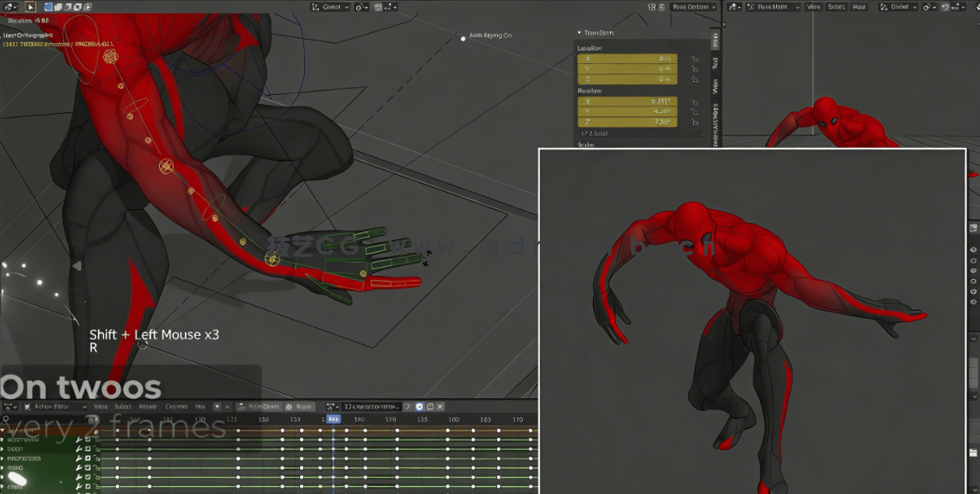The image size is (980, 494).
Task: Open right viewport Global orientation dropdown
Action: point(898,7)
